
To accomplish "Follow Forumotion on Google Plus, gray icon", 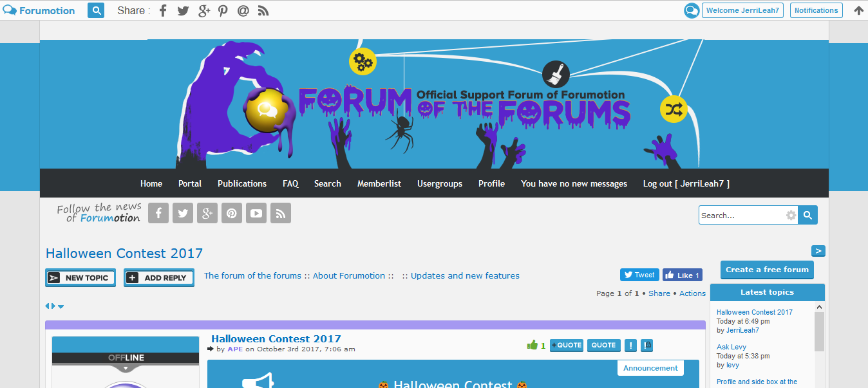I will click(x=207, y=213).
